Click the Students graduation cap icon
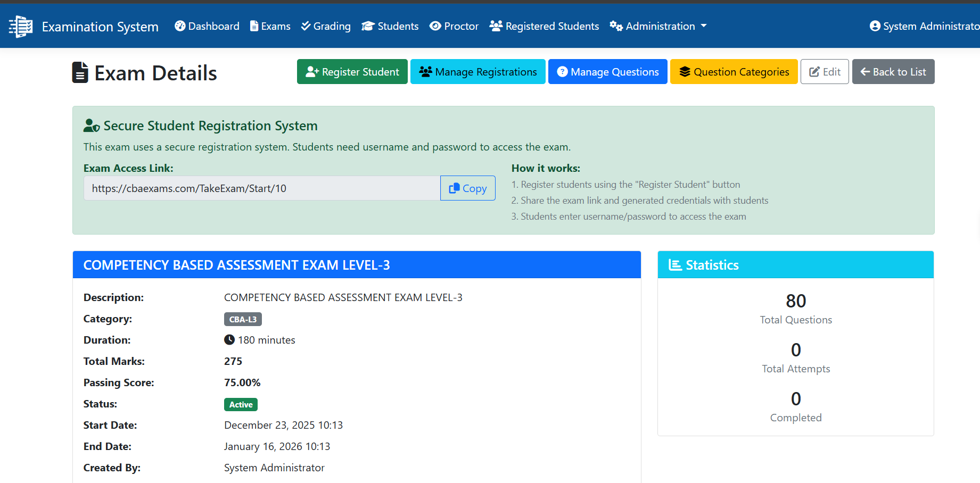Screen dimensions: 980x483 (x=368, y=26)
